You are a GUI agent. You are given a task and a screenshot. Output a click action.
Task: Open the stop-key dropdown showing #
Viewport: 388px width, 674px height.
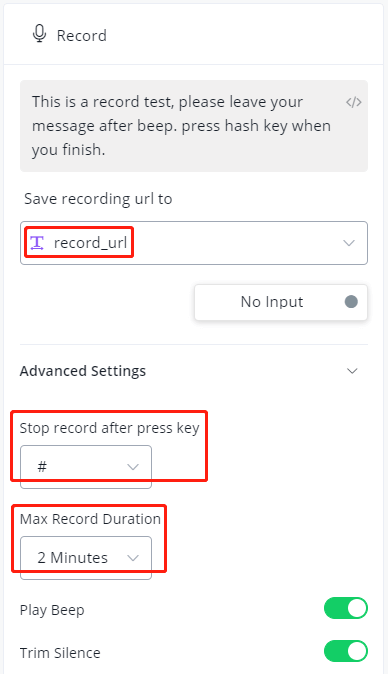point(86,467)
